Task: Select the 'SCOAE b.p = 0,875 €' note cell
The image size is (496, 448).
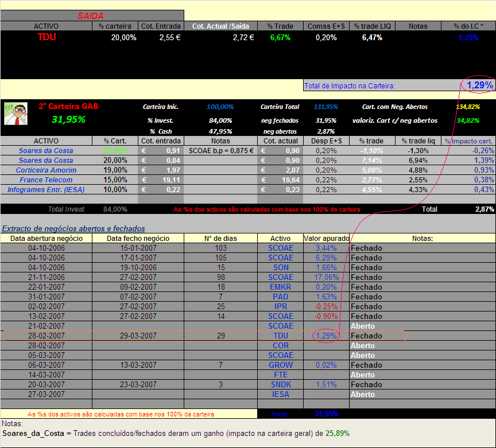Action: [220, 150]
